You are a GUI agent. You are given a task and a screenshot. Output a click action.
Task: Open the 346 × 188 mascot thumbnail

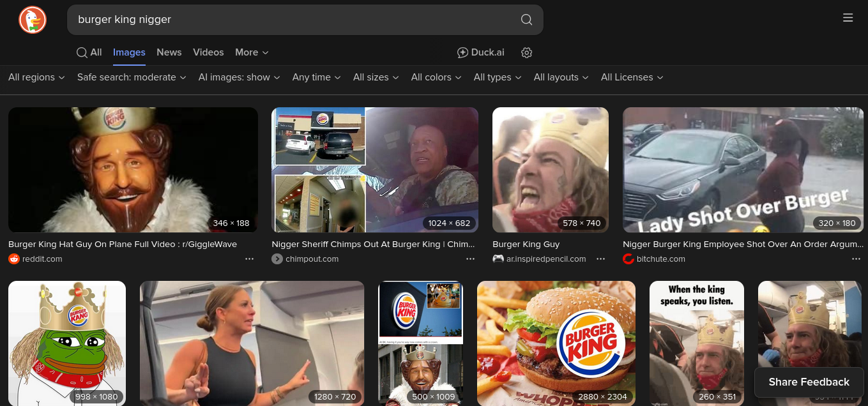(133, 170)
